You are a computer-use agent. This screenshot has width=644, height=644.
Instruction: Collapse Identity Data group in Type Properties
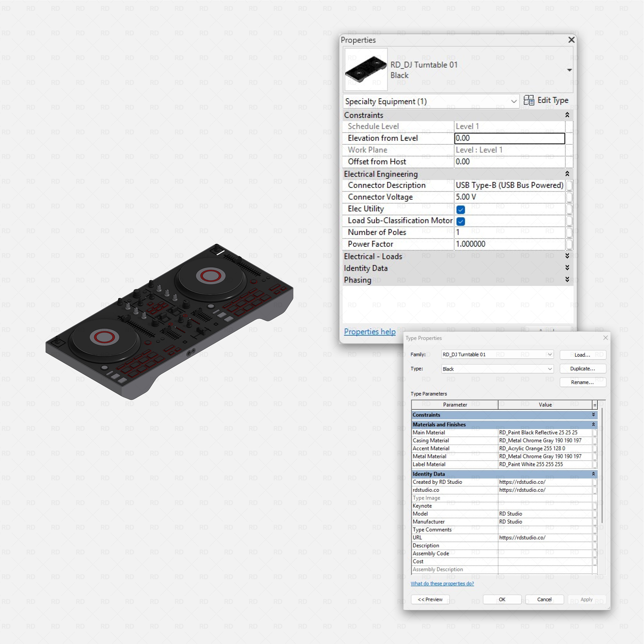coord(593,474)
